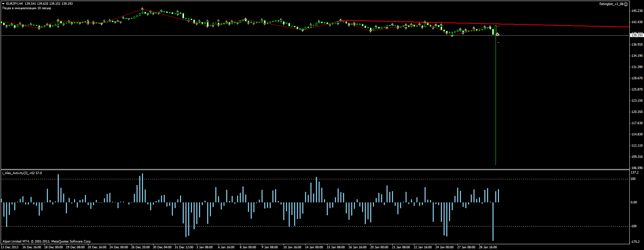Click price level 117.630 on the axis

(x=637, y=123)
